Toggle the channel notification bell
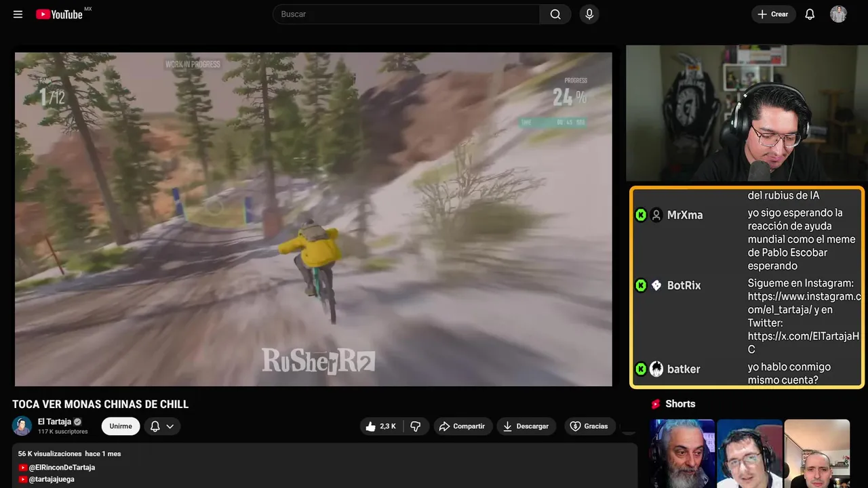Screen dimensions: 868x488 point(155,426)
